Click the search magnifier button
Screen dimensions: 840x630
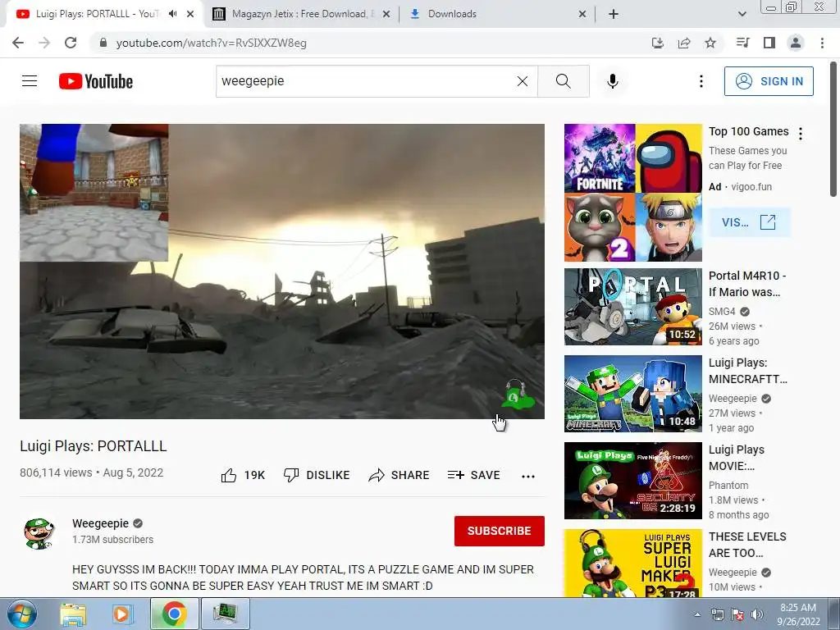[563, 81]
